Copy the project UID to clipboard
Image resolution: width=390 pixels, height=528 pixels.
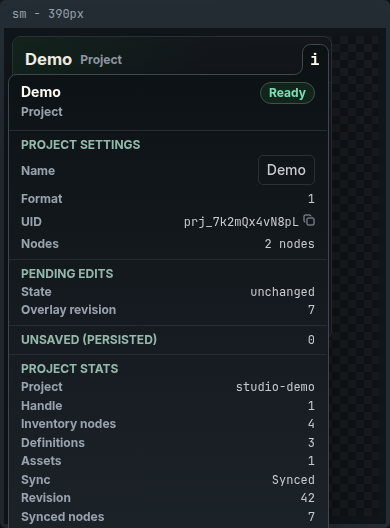tap(309, 221)
